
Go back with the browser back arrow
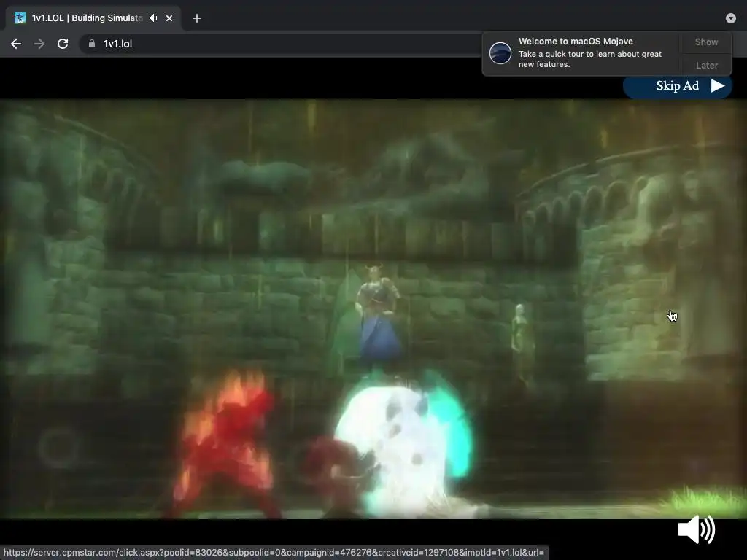click(16, 44)
